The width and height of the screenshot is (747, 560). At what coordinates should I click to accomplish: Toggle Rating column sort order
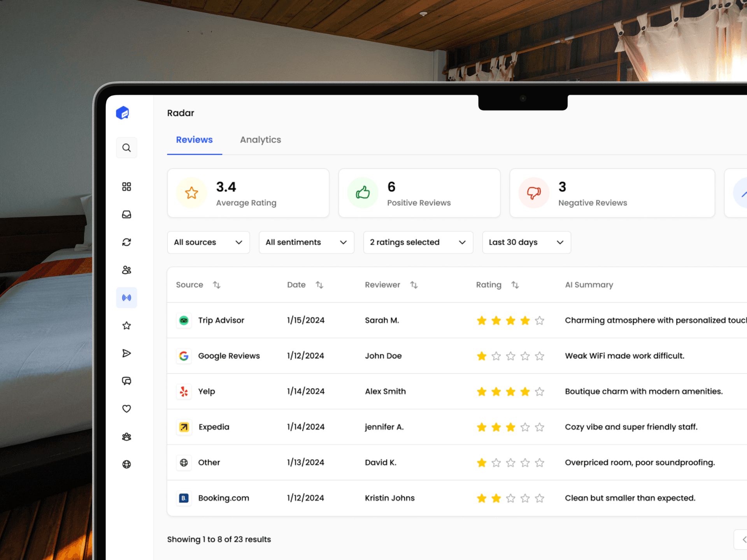click(515, 285)
